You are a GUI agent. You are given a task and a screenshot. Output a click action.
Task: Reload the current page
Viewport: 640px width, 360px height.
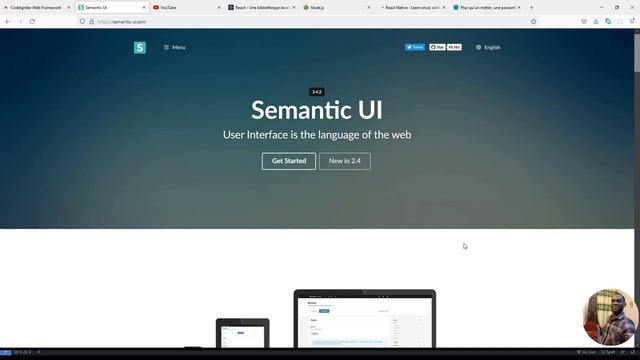pyautogui.click(x=32, y=21)
